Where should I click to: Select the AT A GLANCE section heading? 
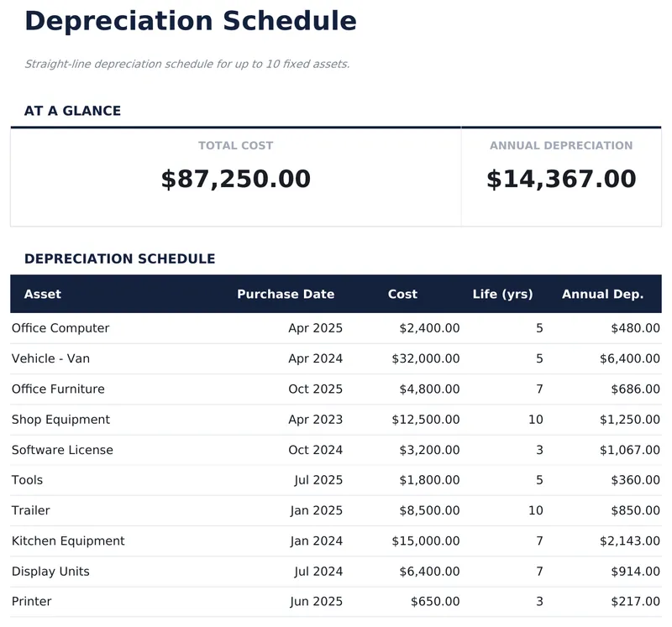(72, 111)
